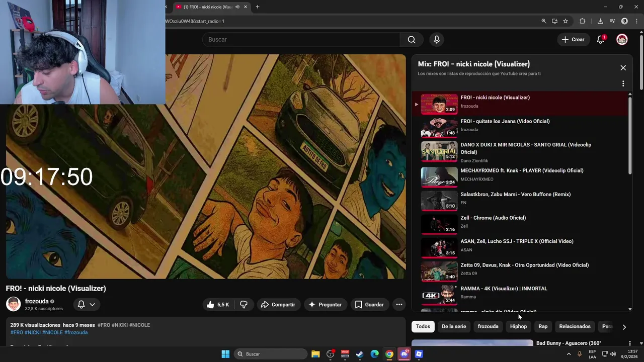Open Chrome extensions puzzle icon
Image resolution: width=644 pixels, height=362 pixels.
click(583, 21)
